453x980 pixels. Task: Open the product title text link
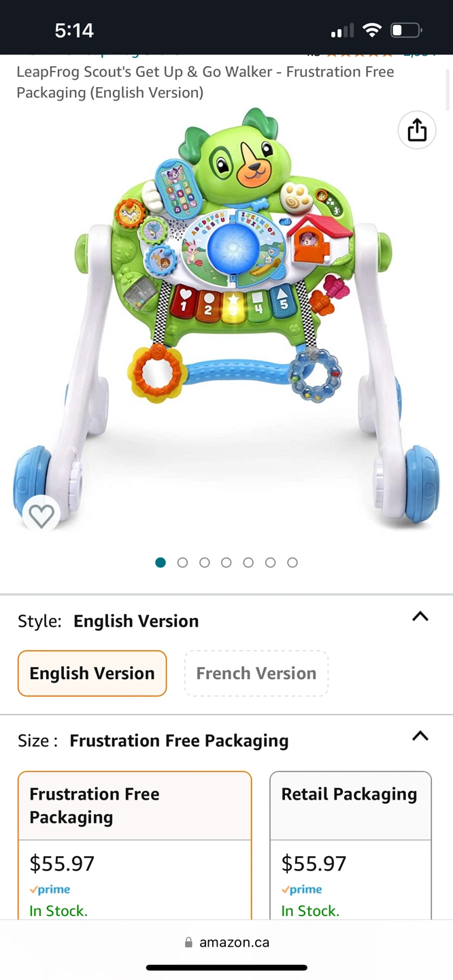tap(205, 82)
